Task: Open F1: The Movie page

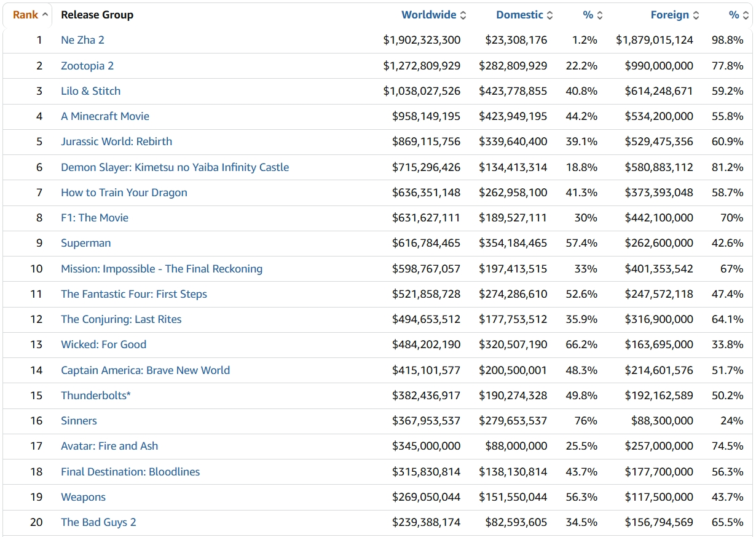Action: pos(95,218)
